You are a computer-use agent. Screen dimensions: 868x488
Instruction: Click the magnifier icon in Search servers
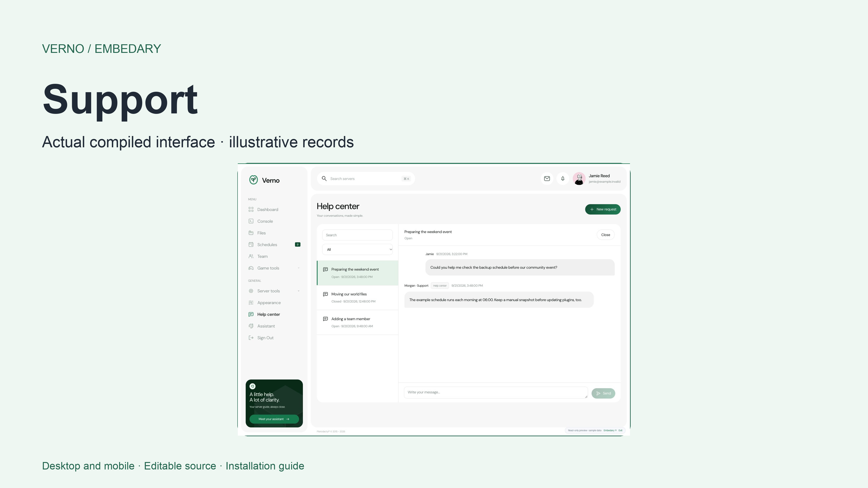point(324,178)
